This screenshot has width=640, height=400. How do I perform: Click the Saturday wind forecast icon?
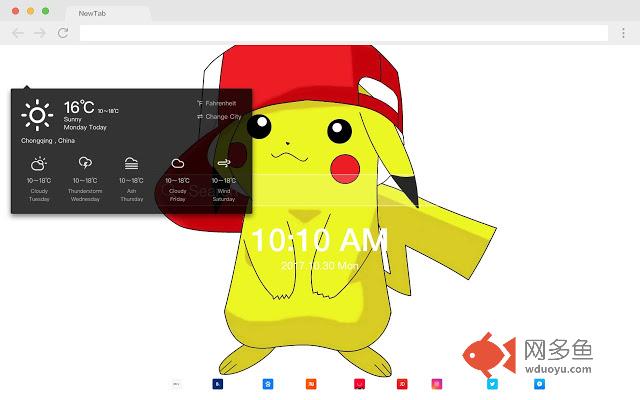(x=223, y=163)
